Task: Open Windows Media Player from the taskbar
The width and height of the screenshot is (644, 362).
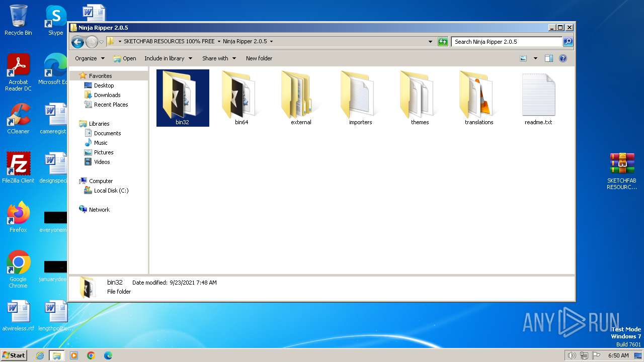Action: coord(74,355)
